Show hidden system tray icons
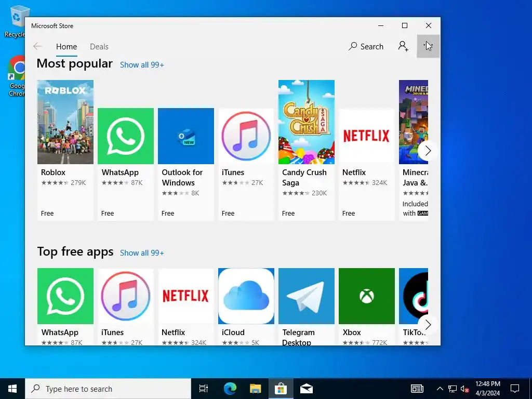 click(x=440, y=389)
